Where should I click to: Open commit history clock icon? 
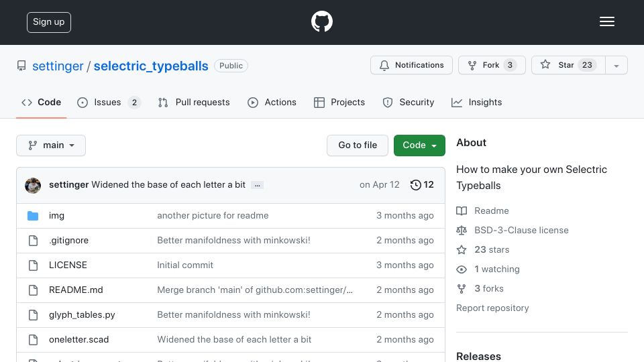[x=416, y=185]
